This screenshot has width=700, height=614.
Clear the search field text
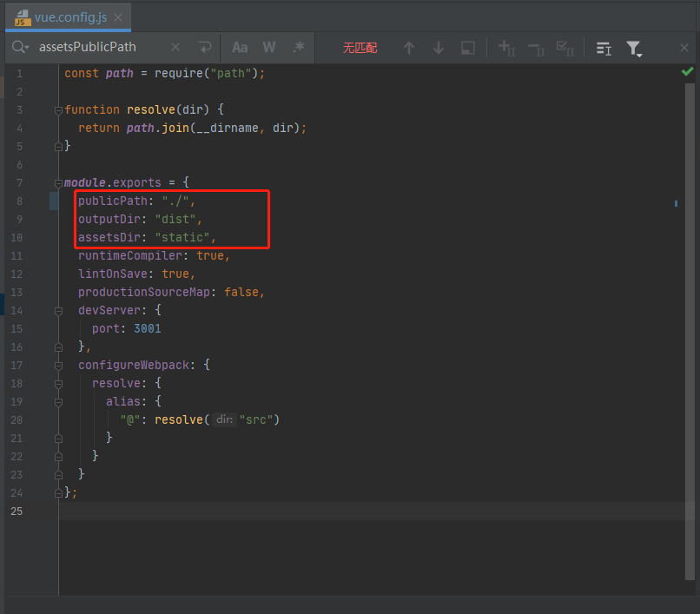tap(175, 47)
